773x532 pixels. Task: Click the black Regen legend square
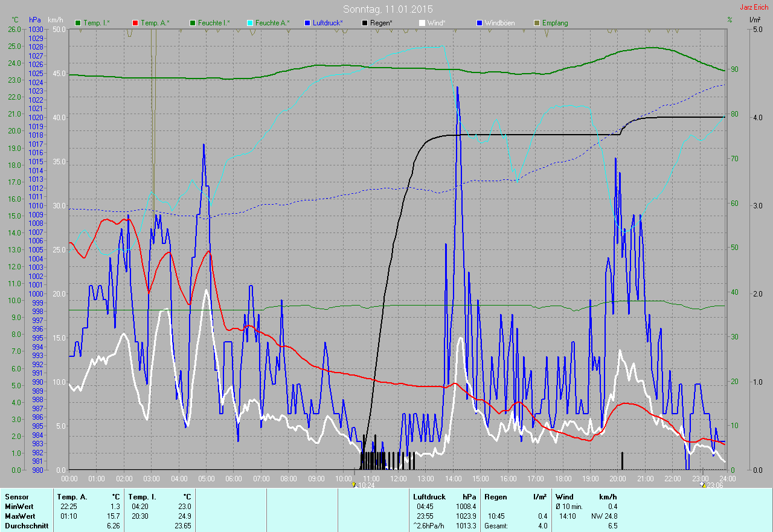pyautogui.click(x=365, y=23)
